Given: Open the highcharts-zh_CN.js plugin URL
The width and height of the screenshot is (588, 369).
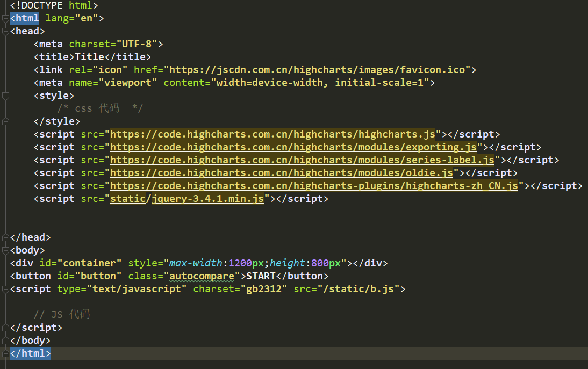Looking at the screenshot, I should [x=314, y=186].
